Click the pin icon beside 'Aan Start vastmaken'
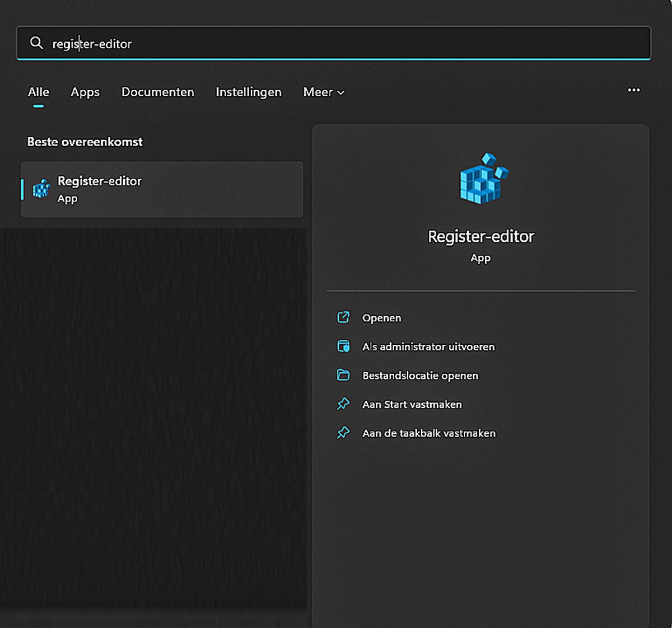Screen dimensions: 672x628 tap(343, 404)
